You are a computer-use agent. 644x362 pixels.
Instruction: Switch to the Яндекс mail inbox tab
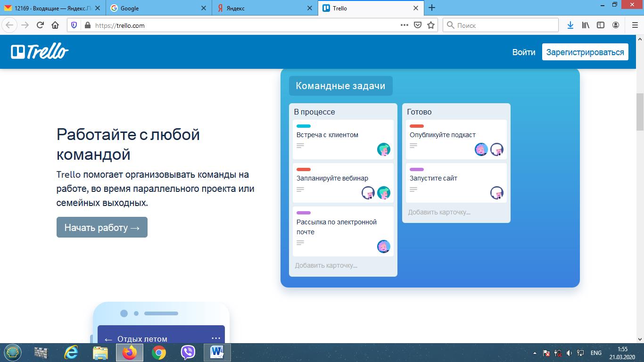(52, 8)
